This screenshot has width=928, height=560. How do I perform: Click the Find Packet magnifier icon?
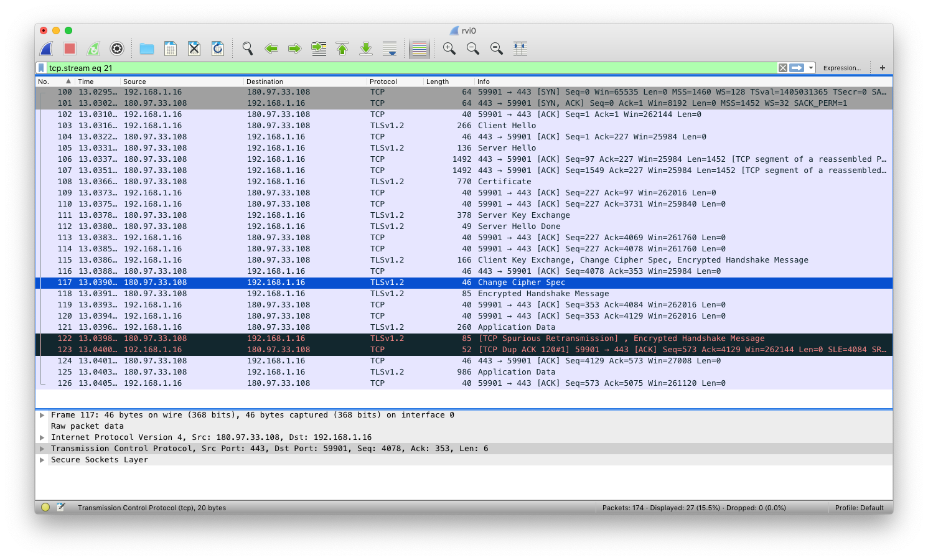click(x=248, y=49)
